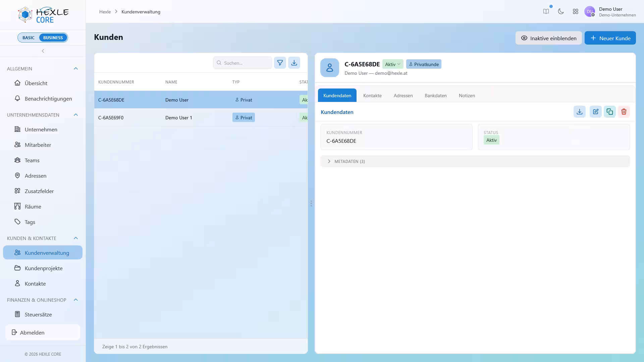Click Neuer Kunde button
The width and height of the screenshot is (644, 362).
click(610, 38)
